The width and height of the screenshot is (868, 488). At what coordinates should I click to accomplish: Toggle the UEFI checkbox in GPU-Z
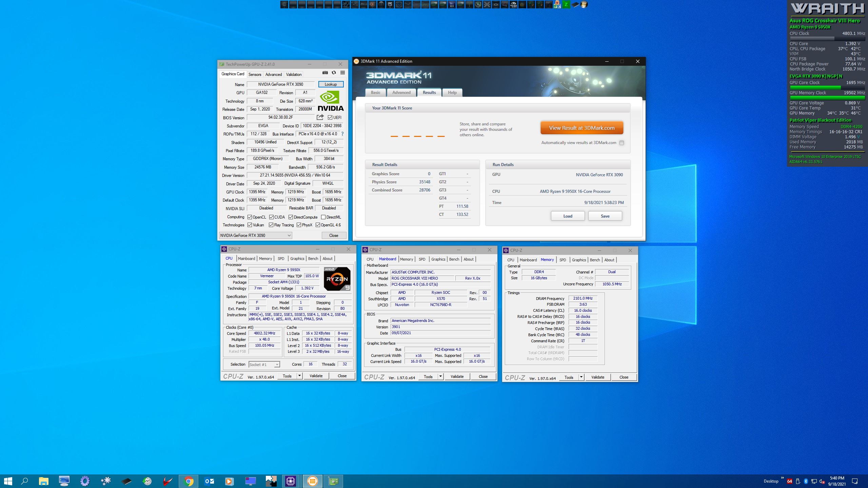(330, 118)
